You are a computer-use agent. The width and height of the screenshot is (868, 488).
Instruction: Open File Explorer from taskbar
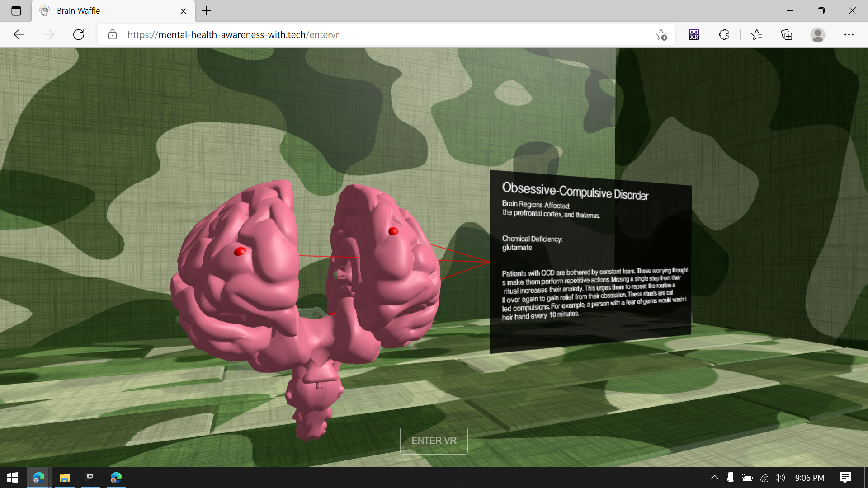point(65,478)
